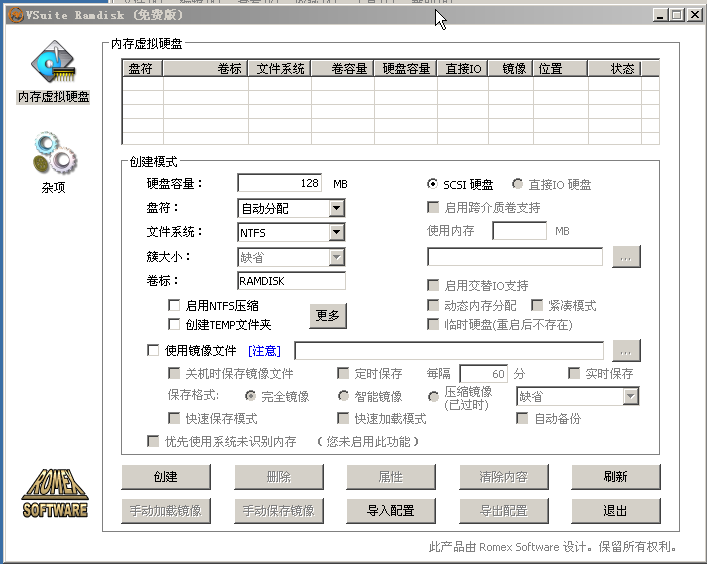Browse with the cross-media path ... button
This screenshot has width=707, height=564.
click(626, 257)
